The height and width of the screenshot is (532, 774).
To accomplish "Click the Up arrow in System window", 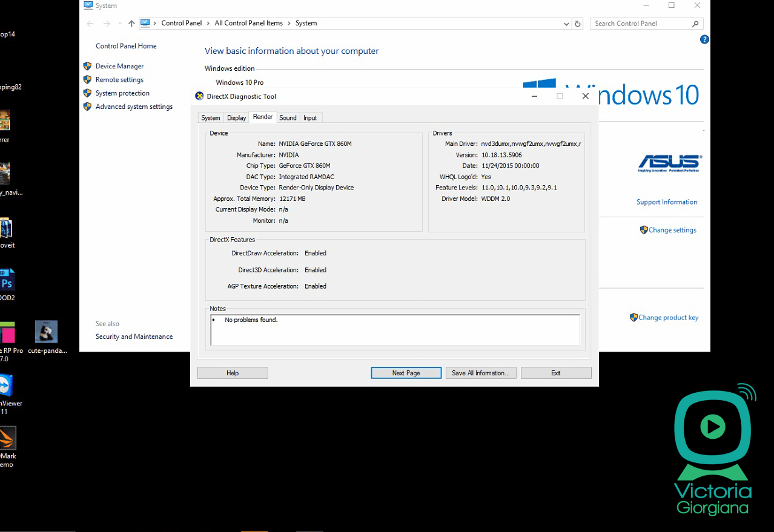I will point(131,24).
